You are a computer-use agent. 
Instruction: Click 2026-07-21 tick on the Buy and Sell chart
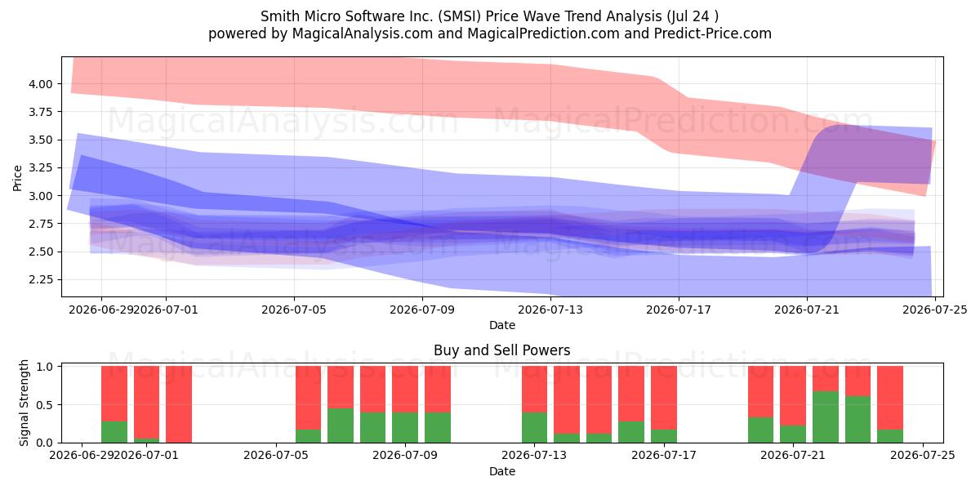pyautogui.click(x=793, y=456)
